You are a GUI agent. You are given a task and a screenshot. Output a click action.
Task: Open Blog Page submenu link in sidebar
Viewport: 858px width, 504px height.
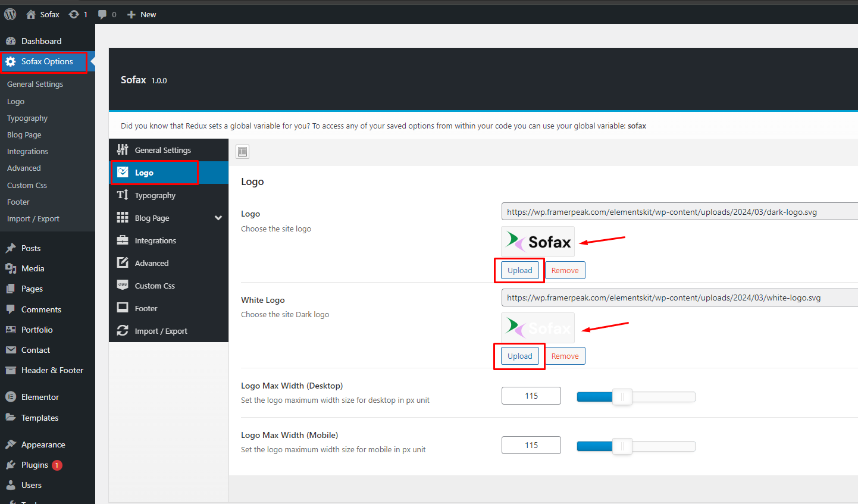(x=24, y=134)
